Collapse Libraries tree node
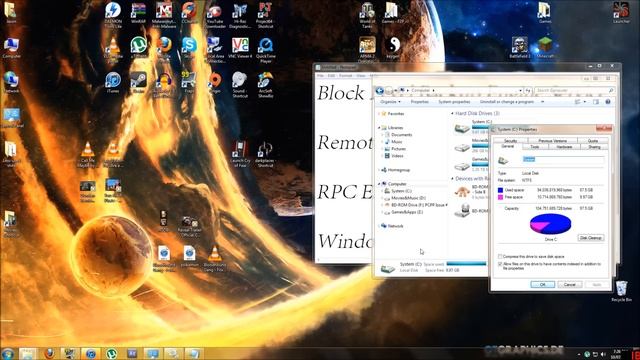Viewport: 640px width, 360px height. (x=379, y=128)
